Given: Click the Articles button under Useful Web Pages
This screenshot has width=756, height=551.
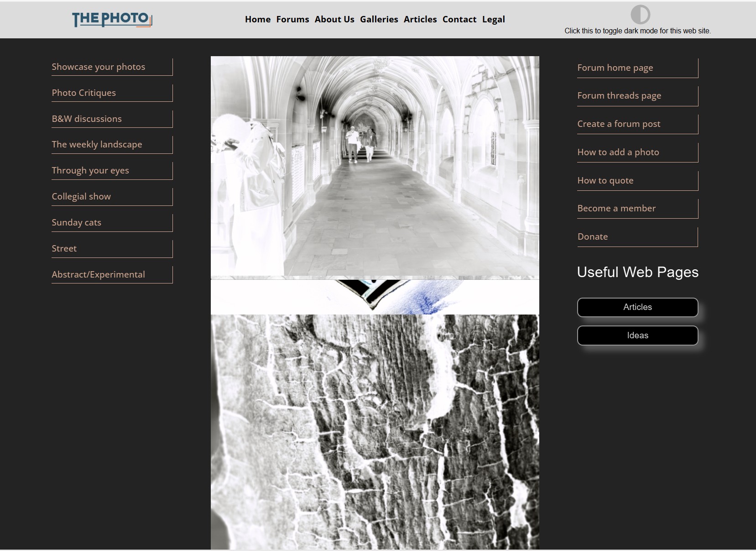Looking at the screenshot, I should [637, 307].
